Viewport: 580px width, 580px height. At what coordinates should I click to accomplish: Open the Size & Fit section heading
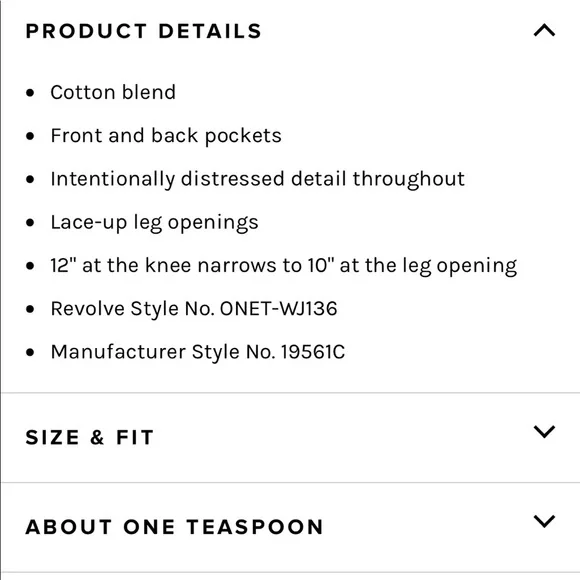[x=90, y=437]
